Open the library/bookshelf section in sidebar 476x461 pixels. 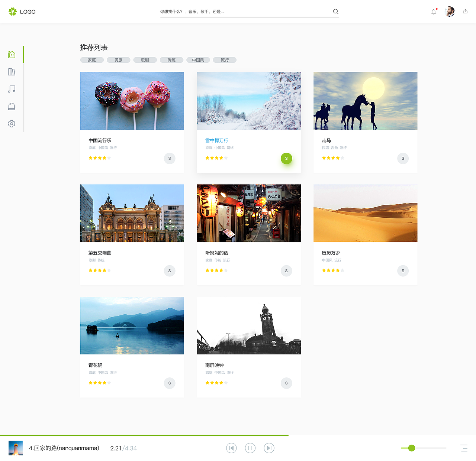click(12, 72)
